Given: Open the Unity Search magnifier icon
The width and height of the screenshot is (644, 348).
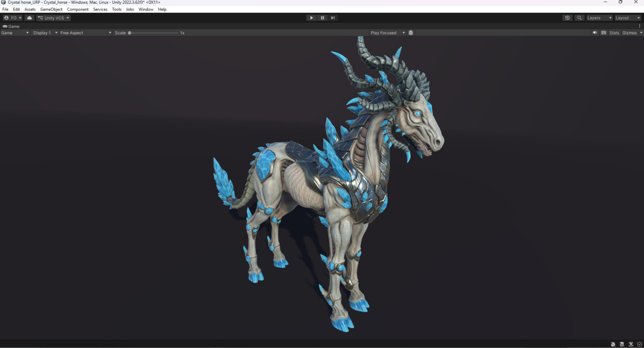Looking at the screenshot, I should coord(580,18).
